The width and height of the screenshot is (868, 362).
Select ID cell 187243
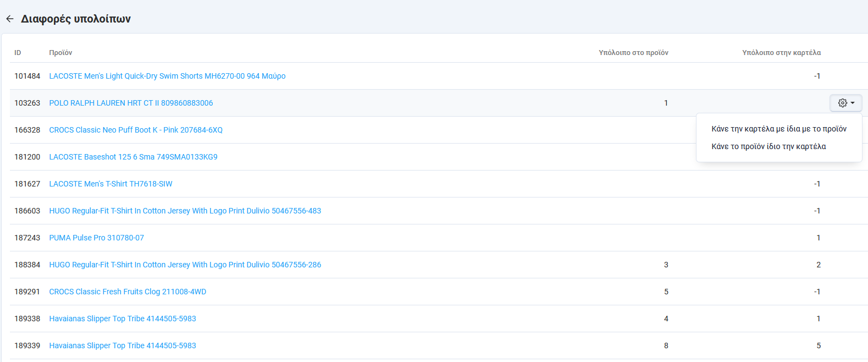point(27,238)
